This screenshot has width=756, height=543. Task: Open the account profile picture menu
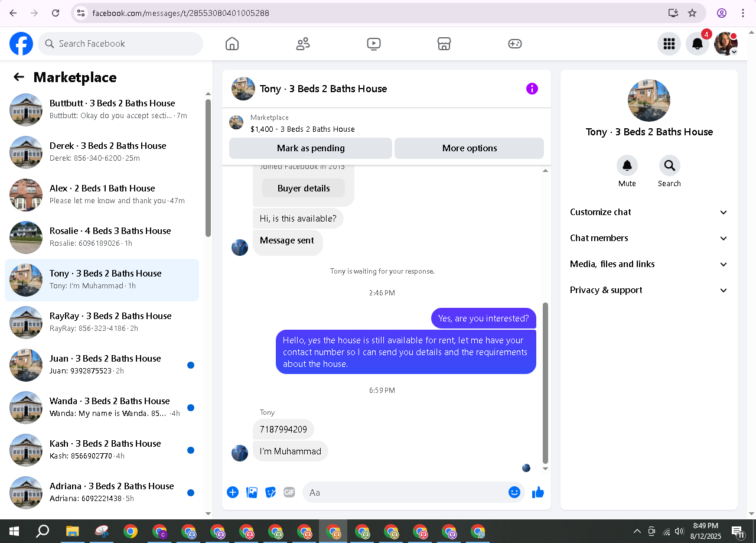[726, 44]
